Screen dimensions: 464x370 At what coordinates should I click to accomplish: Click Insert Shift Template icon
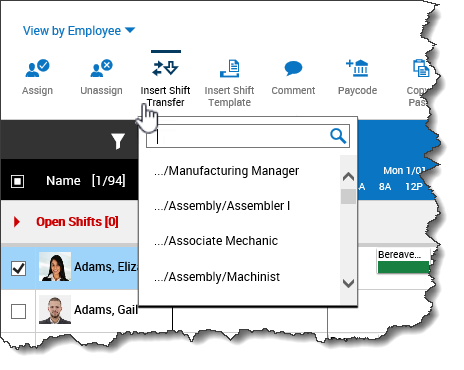[230, 68]
